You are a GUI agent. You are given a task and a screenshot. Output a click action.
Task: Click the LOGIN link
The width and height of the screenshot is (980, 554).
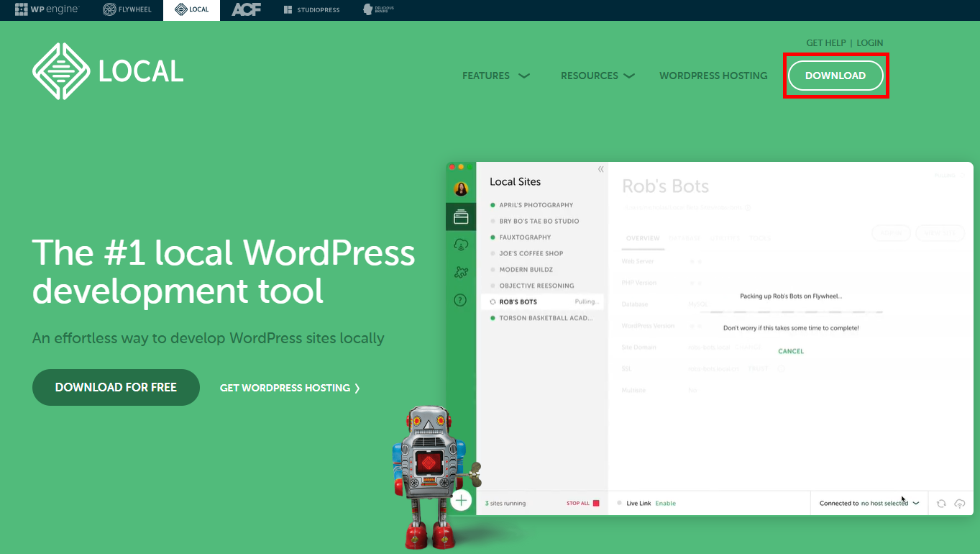tap(869, 43)
